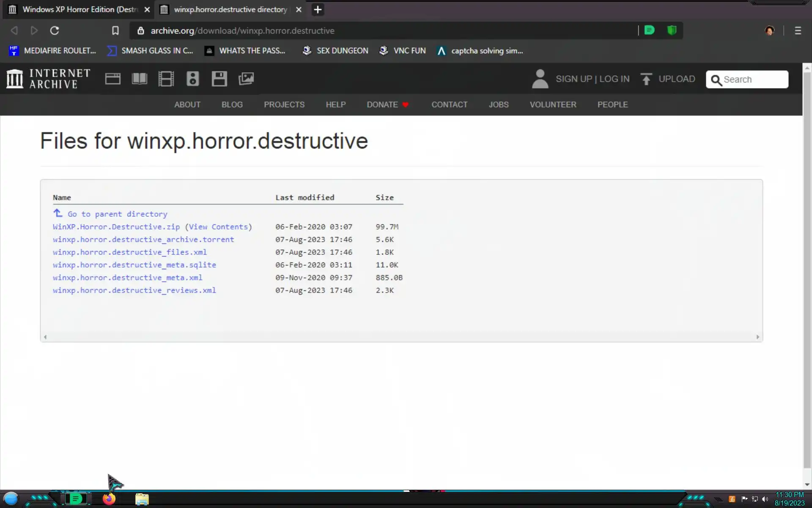Click the Brave shield icon
The image size is (812, 508).
click(672, 30)
